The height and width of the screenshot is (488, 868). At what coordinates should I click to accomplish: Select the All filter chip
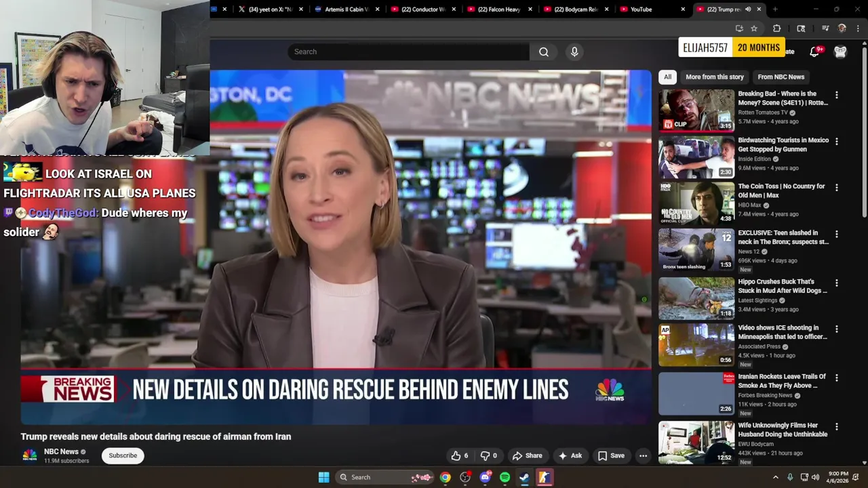pos(667,77)
